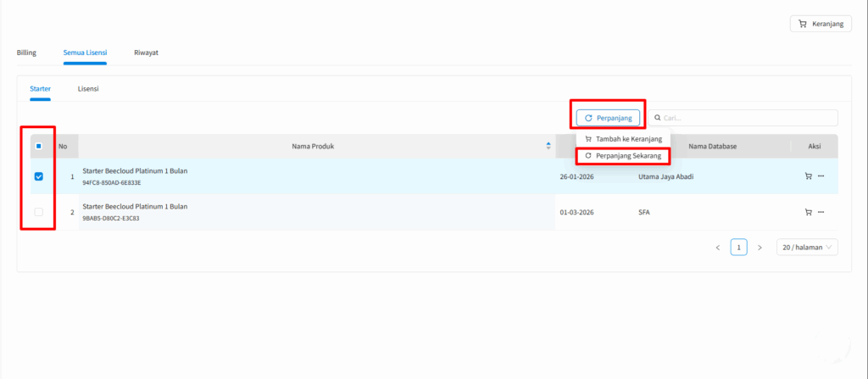Open Riwayat tab
The image size is (868, 379).
click(x=146, y=53)
